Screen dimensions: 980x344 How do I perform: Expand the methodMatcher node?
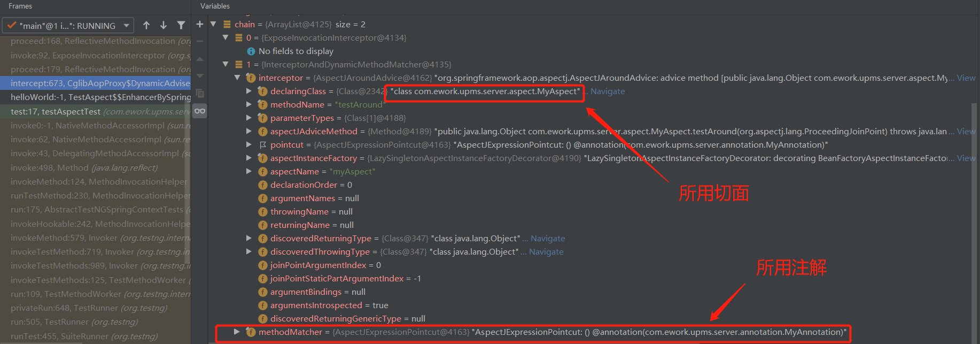tap(237, 332)
